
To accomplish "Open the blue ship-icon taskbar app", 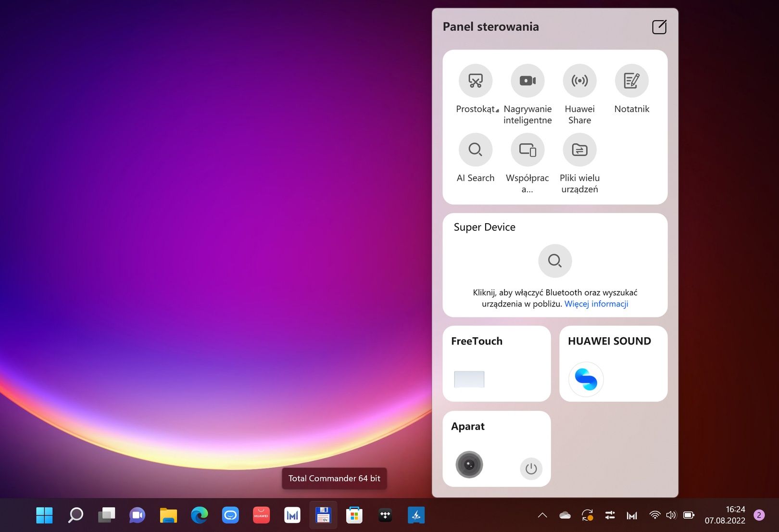I will coord(416,515).
